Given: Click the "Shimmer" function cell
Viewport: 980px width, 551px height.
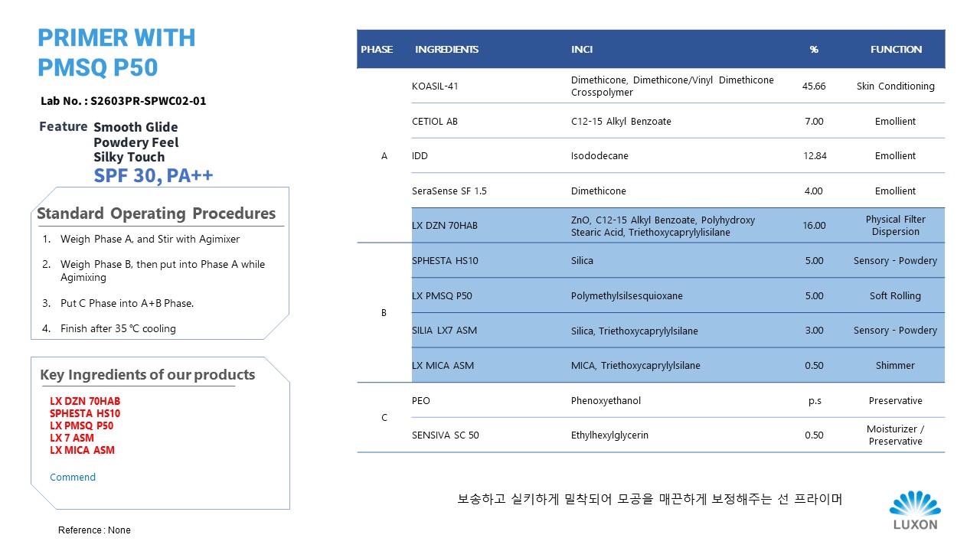Looking at the screenshot, I should (x=895, y=365).
